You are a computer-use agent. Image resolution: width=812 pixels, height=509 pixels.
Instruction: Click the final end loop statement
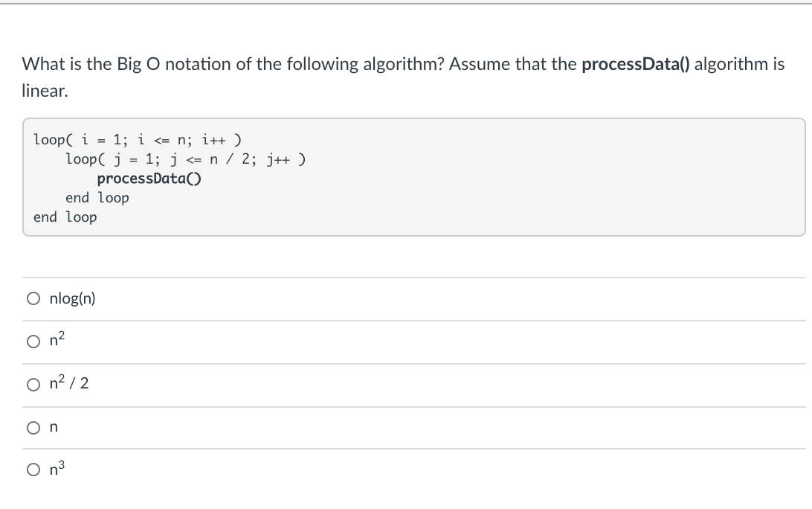tap(65, 217)
